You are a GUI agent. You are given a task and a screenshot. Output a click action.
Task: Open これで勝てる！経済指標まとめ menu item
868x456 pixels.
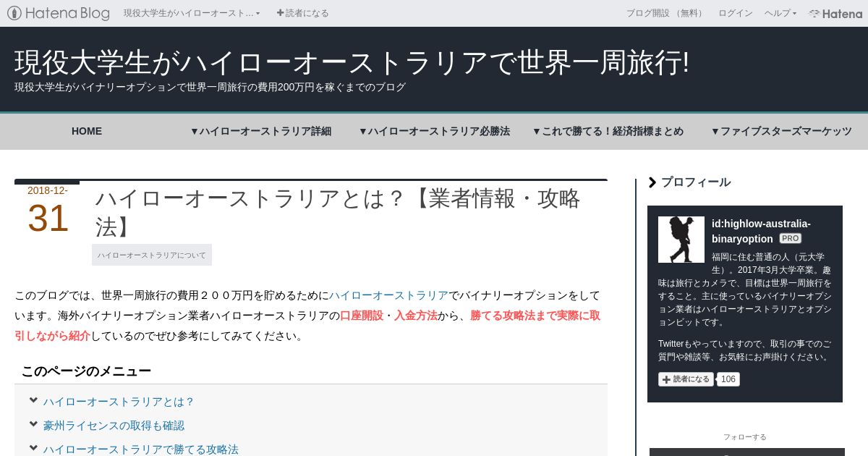[x=608, y=131]
